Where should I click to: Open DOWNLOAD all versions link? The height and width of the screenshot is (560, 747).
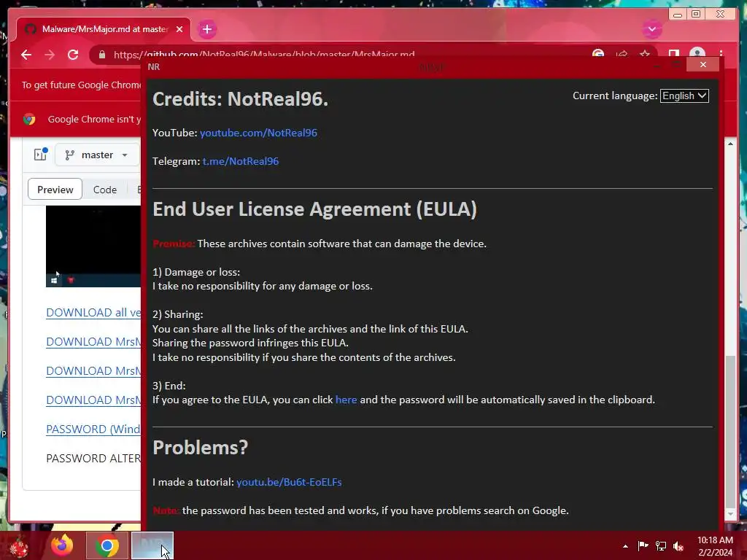point(93,312)
